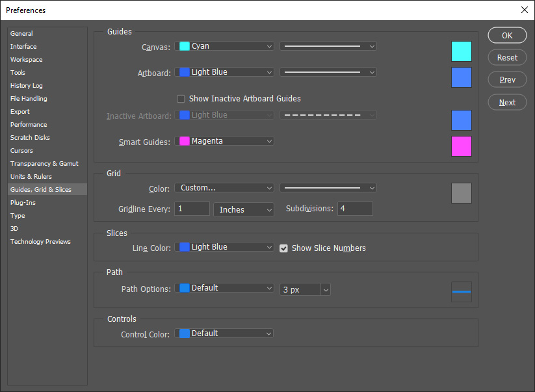Open the Artboard guide color dropdown
Screen dimensions: 535x392
224,72
